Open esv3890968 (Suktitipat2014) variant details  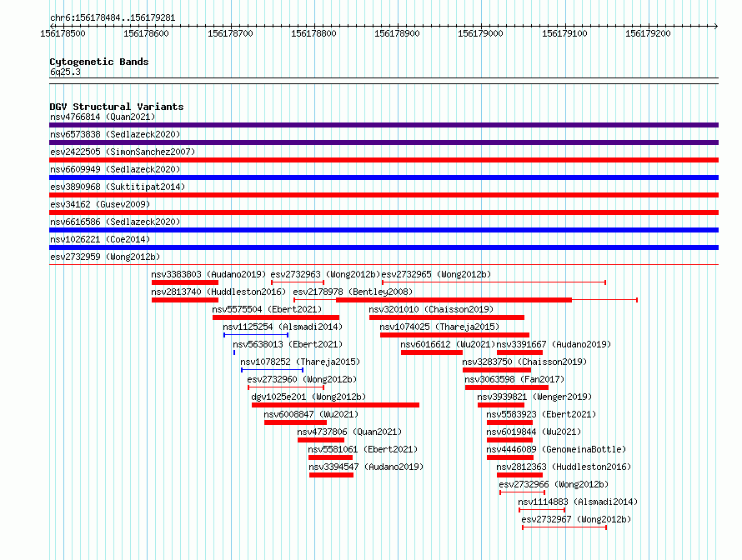[x=118, y=187]
